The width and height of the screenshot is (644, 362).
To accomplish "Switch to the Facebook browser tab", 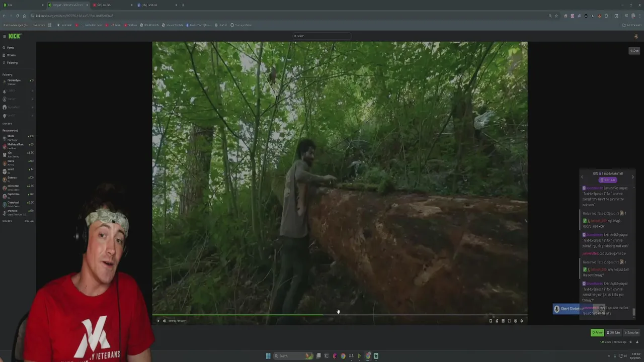I will pos(157,5).
